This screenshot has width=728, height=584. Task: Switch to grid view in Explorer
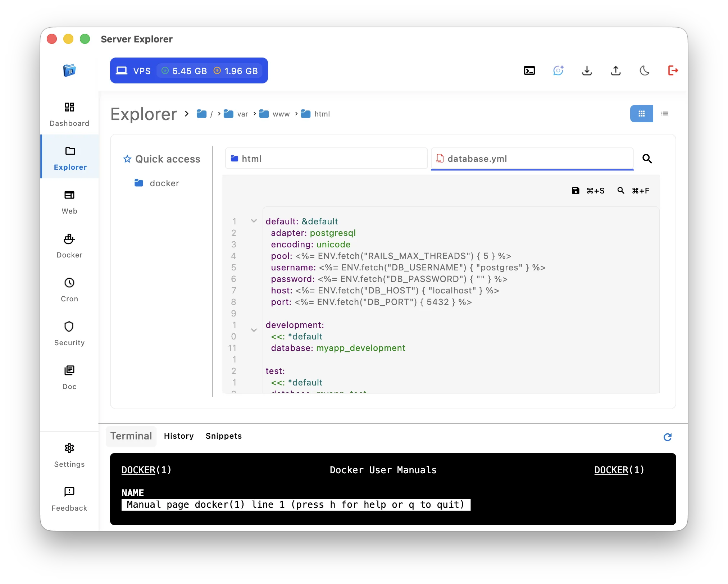[x=641, y=114]
